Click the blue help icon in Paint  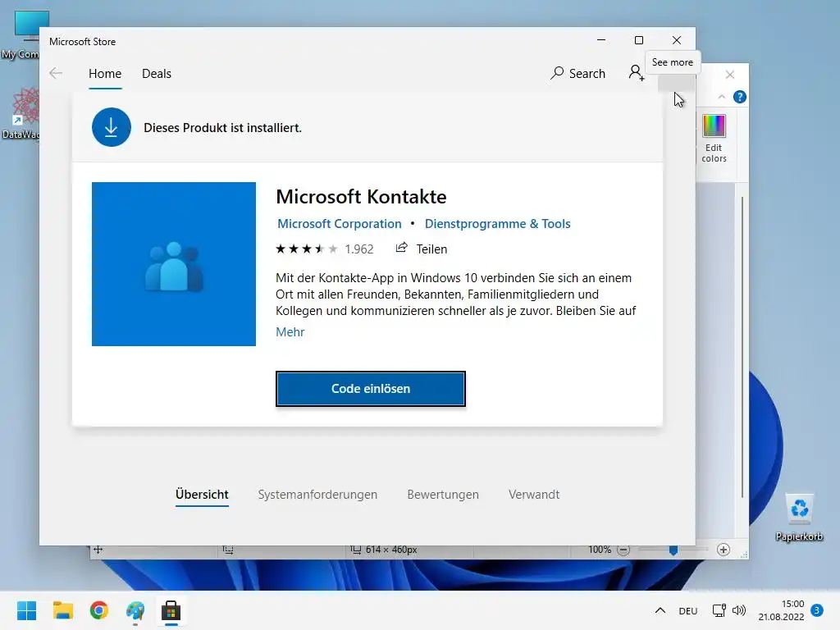coord(740,97)
